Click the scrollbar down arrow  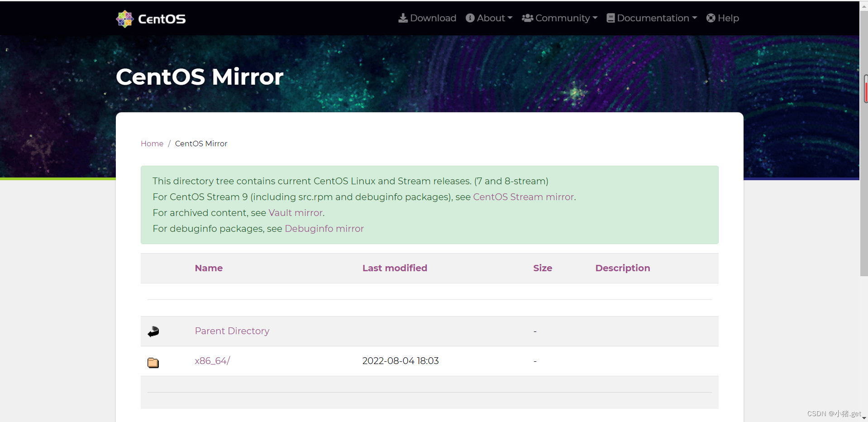click(864, 418)
